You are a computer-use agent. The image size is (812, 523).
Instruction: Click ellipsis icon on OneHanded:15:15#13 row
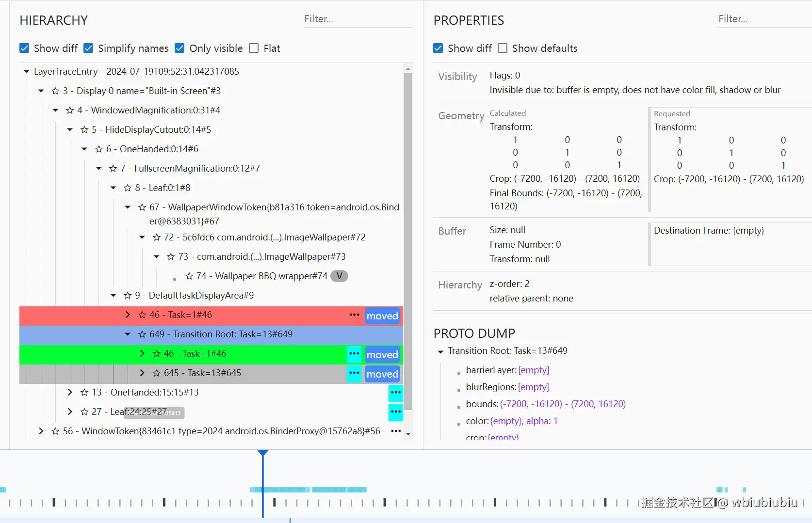[396, 393]
